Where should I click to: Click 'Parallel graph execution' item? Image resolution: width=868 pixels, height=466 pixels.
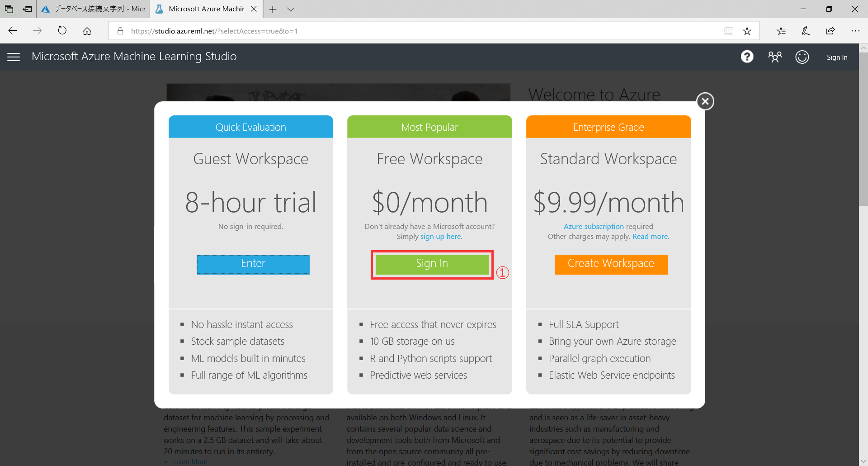[x=600, y=358]
